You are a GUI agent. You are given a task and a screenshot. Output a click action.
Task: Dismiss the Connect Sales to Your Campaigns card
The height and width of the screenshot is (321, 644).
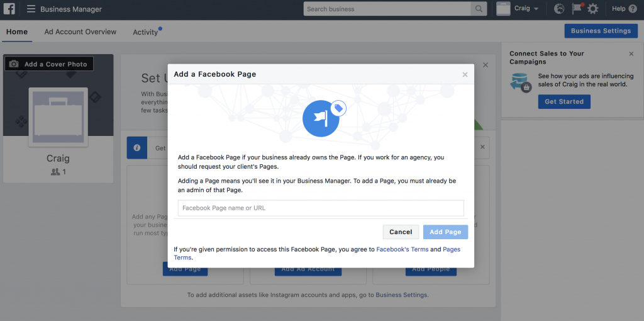(631, 53)
